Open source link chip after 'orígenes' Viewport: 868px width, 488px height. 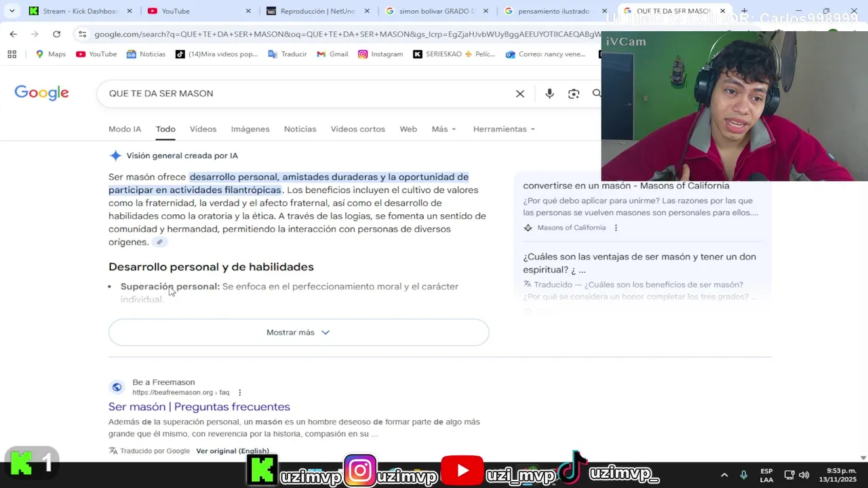159,242
